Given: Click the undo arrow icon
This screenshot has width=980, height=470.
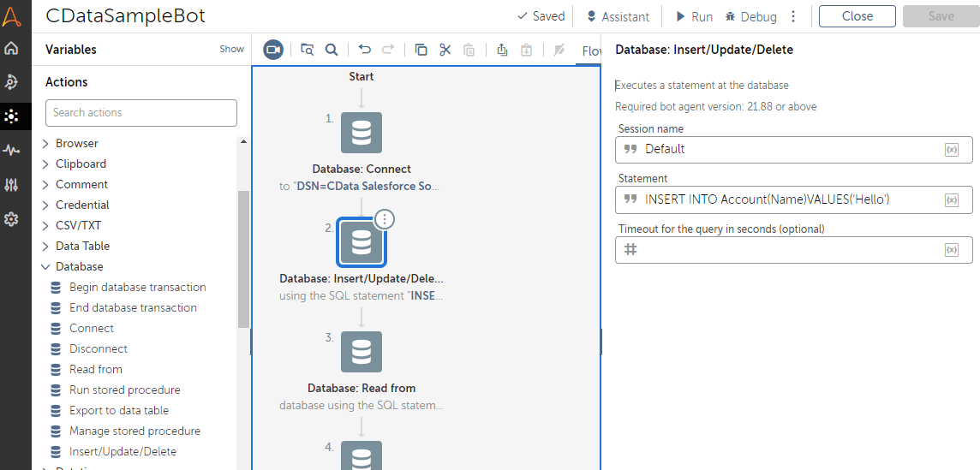Looking at the screenshot, I should click(x=365, y=50).
